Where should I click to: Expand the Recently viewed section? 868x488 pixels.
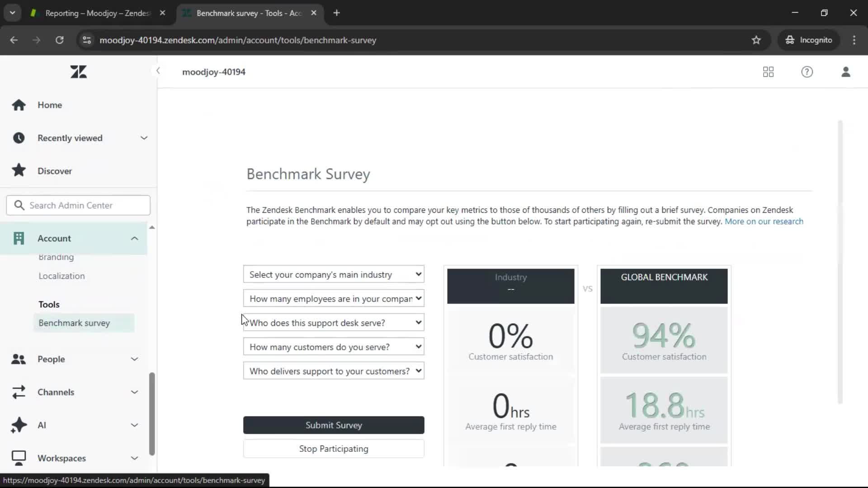point(144,138)
